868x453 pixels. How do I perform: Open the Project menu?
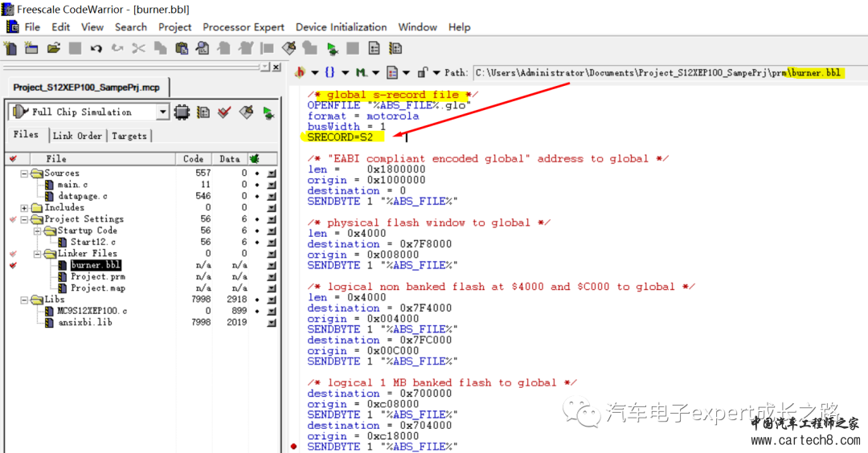pyautogui.click(x=174, y=27)
